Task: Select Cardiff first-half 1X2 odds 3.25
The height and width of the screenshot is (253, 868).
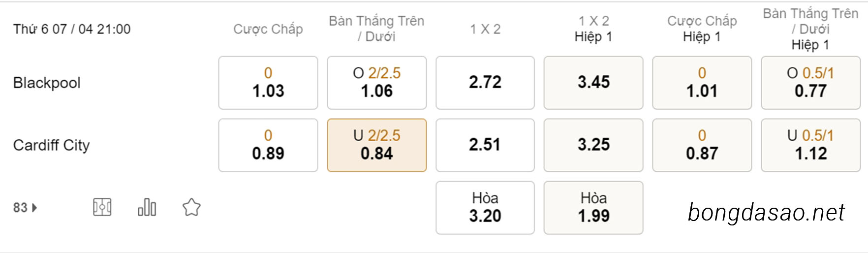Action: [593, 145]
